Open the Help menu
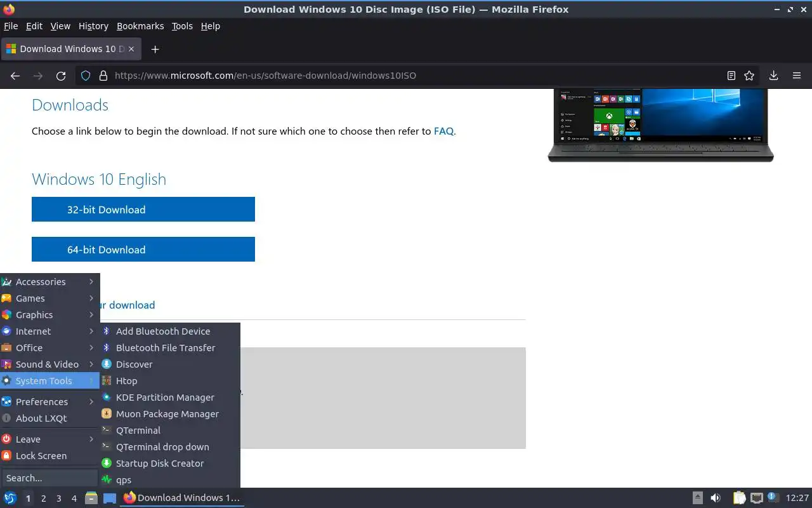812x508 pixels. [x=211, y=26]
